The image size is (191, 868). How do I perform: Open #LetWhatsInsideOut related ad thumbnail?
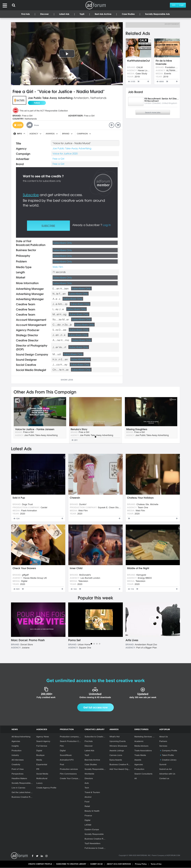[x=139, y=48]
